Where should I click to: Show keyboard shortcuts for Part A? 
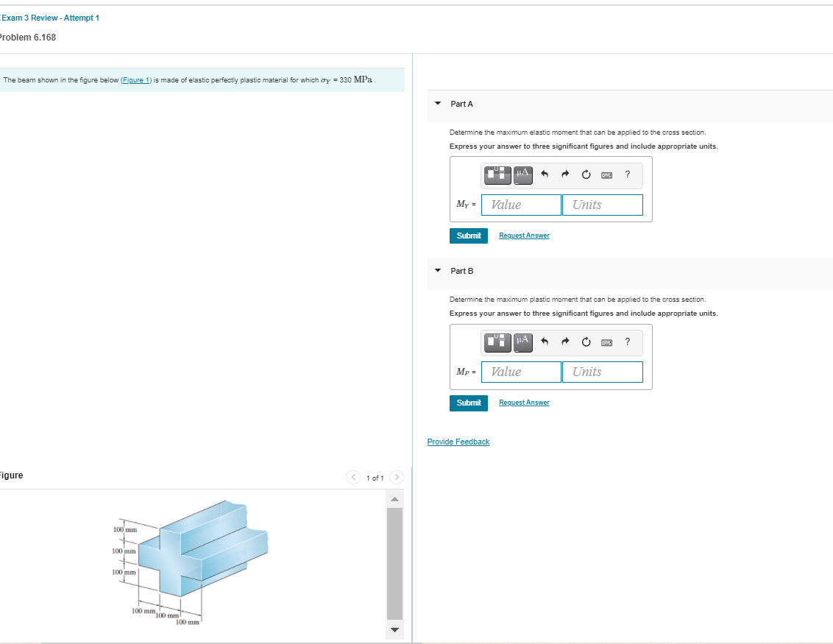pyautogui.click(x=606, y=175)
